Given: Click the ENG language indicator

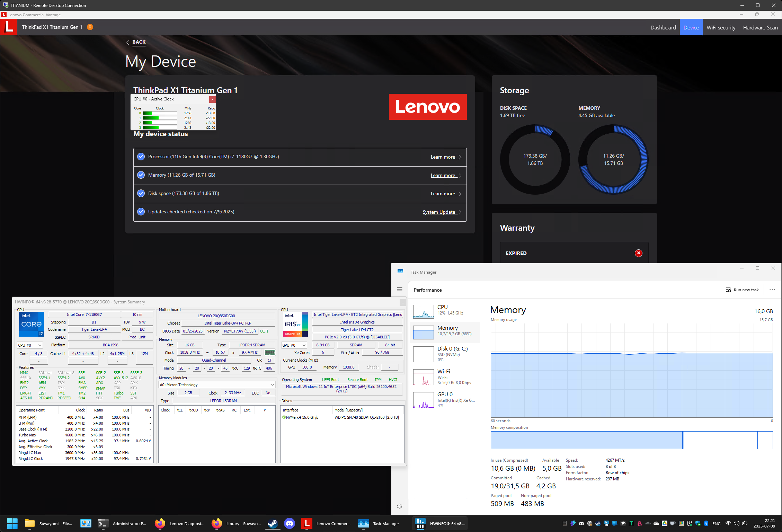Looking at the screenshot, I should click(716, 523).
